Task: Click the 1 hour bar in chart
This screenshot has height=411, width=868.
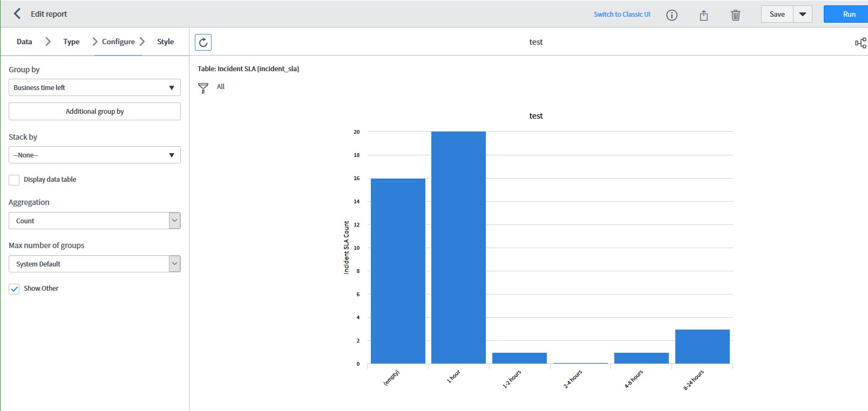Action: [x=458, y=248]
